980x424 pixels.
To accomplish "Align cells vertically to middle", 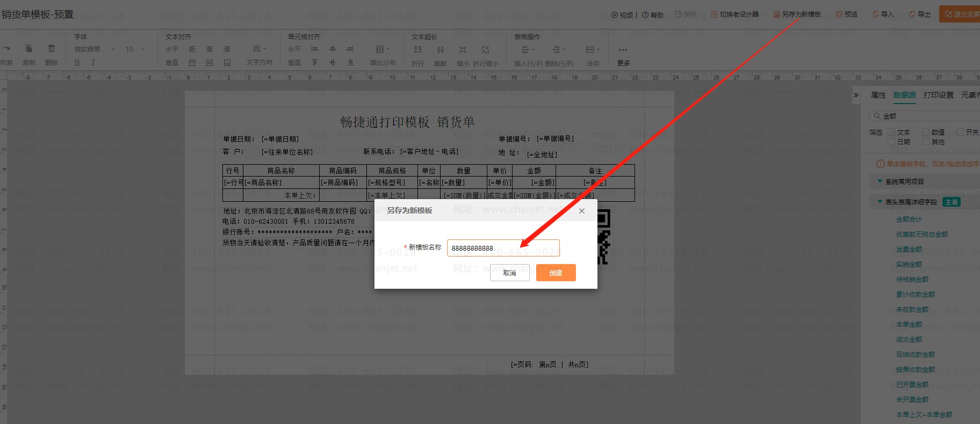I will coord(333,63).
